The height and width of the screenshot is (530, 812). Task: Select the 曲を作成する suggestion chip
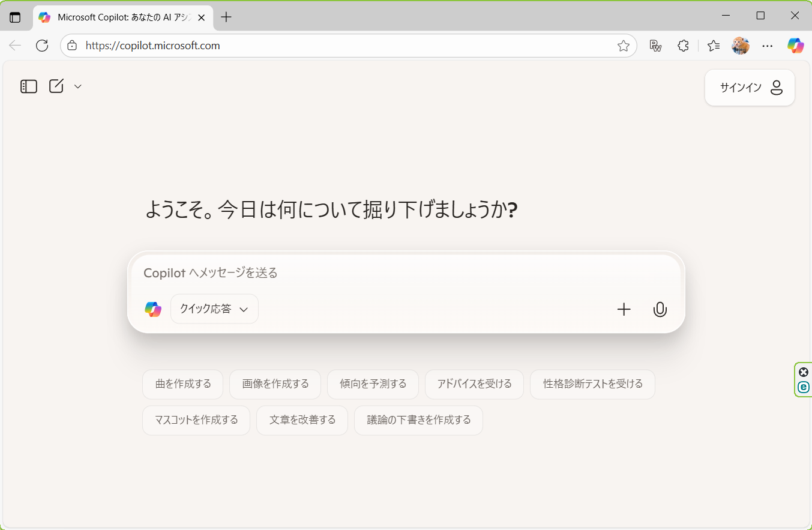(x=183, y=384)
